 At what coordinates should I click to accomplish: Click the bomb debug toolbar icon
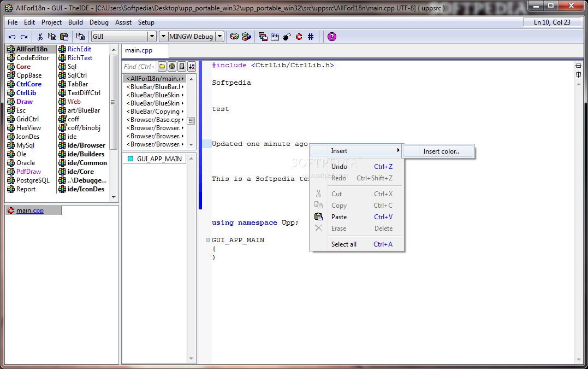click(x=287, y=37)
